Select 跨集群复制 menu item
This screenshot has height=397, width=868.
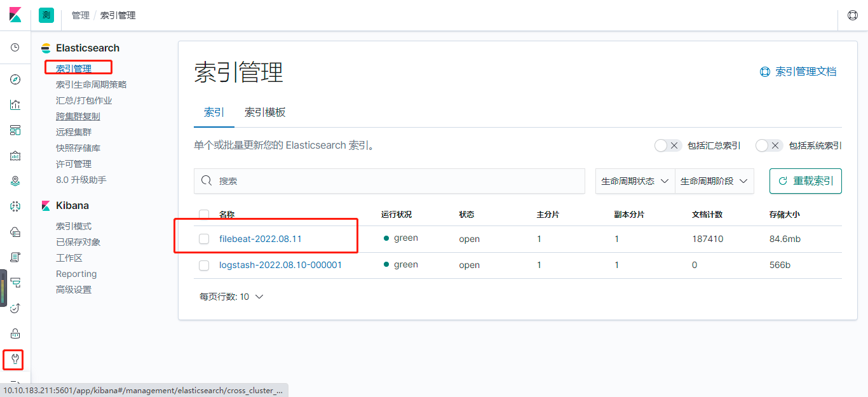coord(78,116)
